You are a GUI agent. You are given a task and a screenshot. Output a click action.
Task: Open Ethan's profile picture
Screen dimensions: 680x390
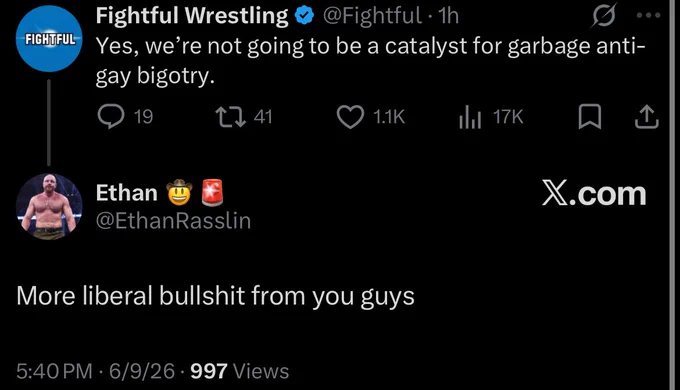[49, 206]
